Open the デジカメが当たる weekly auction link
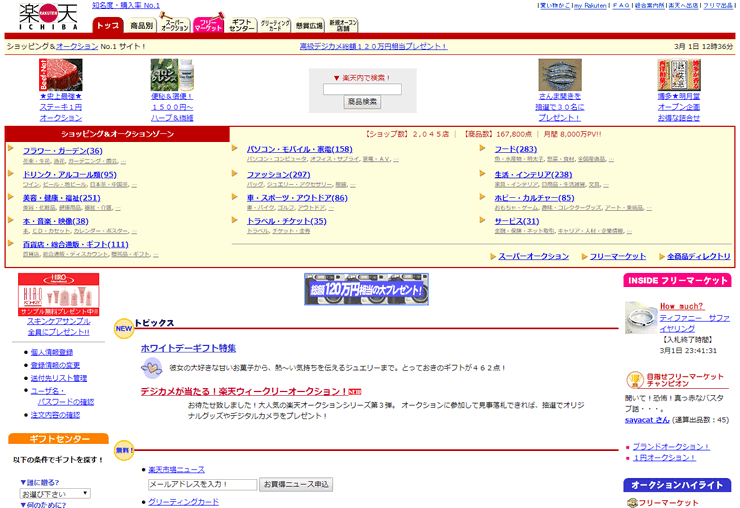Image resolution: width=740 pixels, height=508 pixels. pyautogui.click(x=244, y=391)
